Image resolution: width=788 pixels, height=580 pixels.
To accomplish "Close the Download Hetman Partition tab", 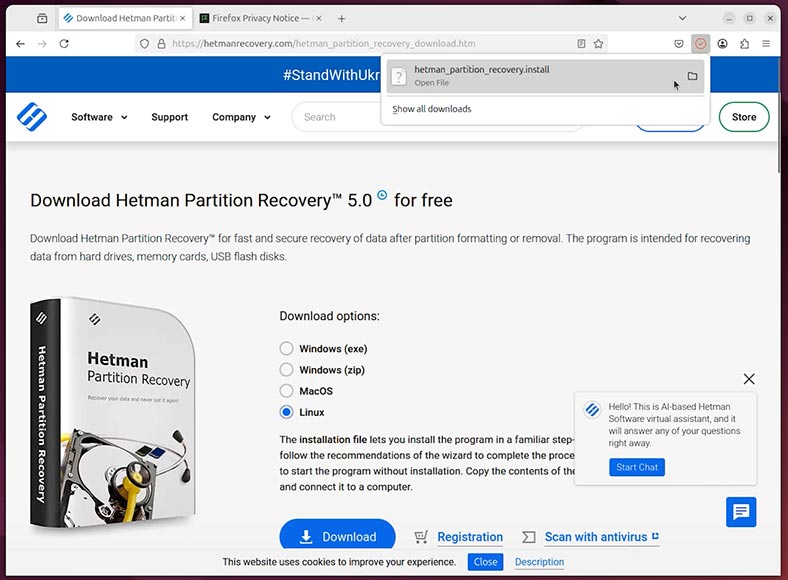I will (183, 19).
